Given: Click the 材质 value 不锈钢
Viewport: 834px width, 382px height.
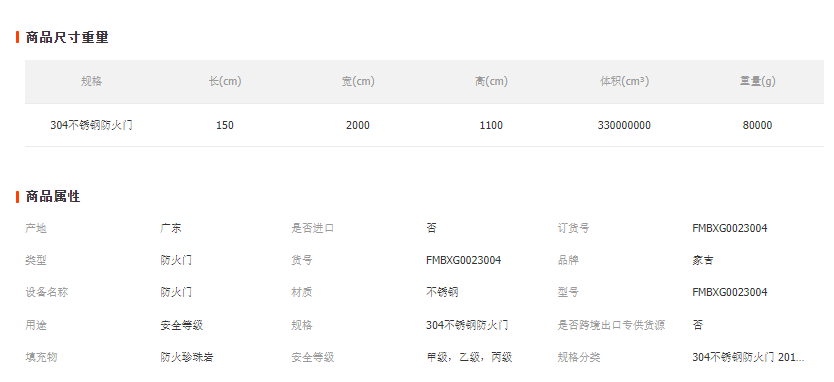Looking at the screenshot, I should (x=442, y=292).
